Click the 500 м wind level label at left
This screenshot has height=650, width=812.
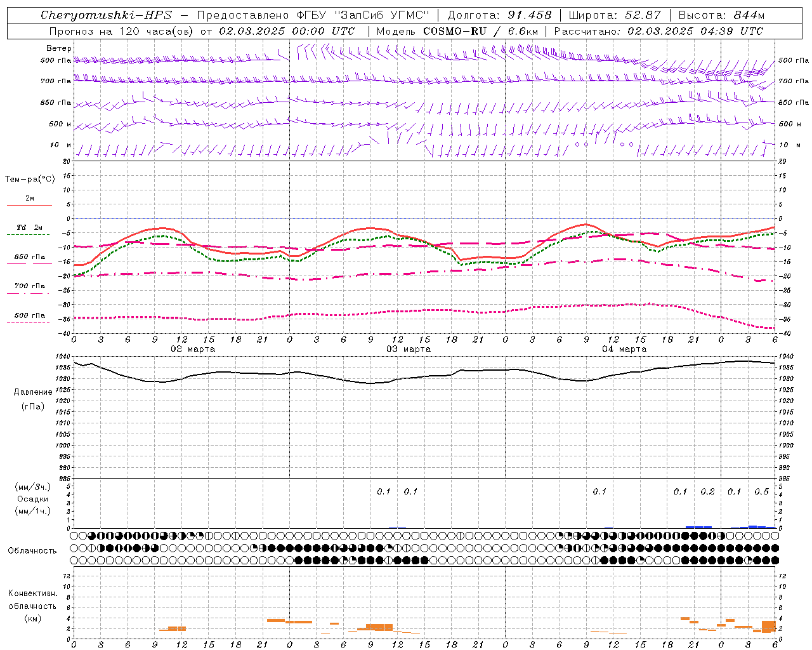60,124
